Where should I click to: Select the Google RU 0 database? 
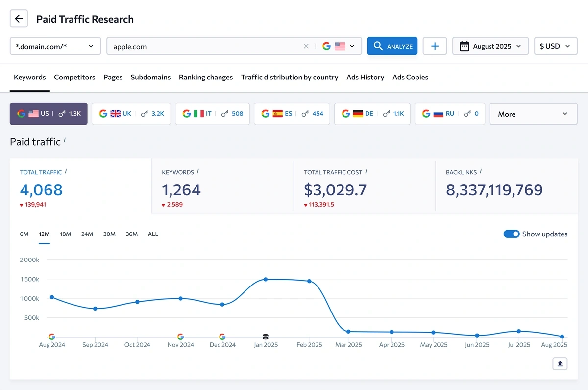[x=450, y=114]
